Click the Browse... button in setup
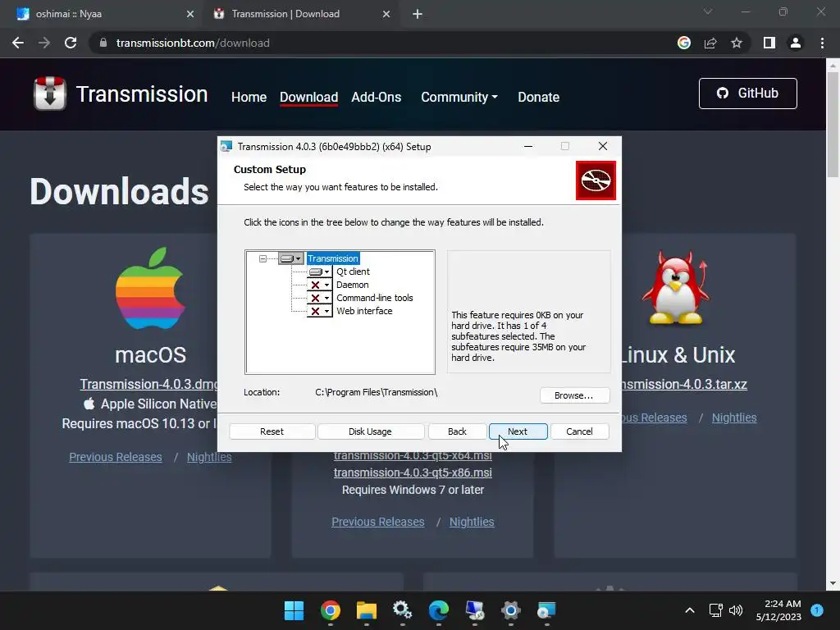The image size is (840, 630). 574,395
